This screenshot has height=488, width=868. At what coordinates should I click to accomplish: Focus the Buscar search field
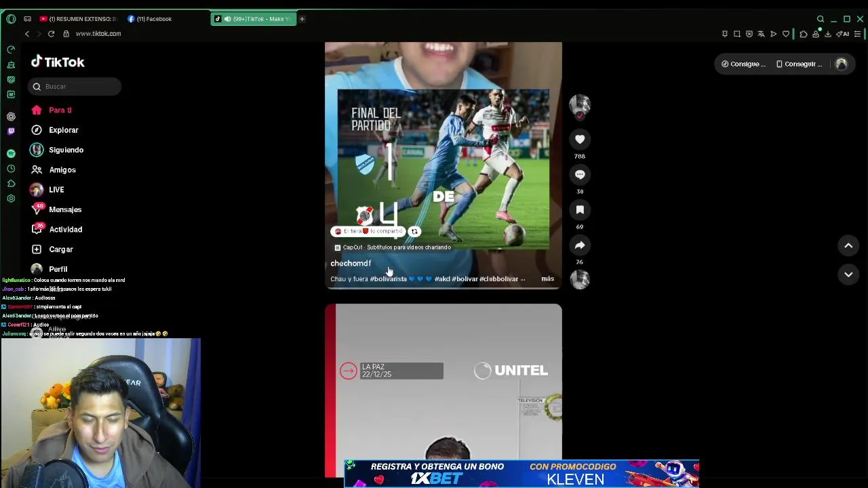pos(75,86)
